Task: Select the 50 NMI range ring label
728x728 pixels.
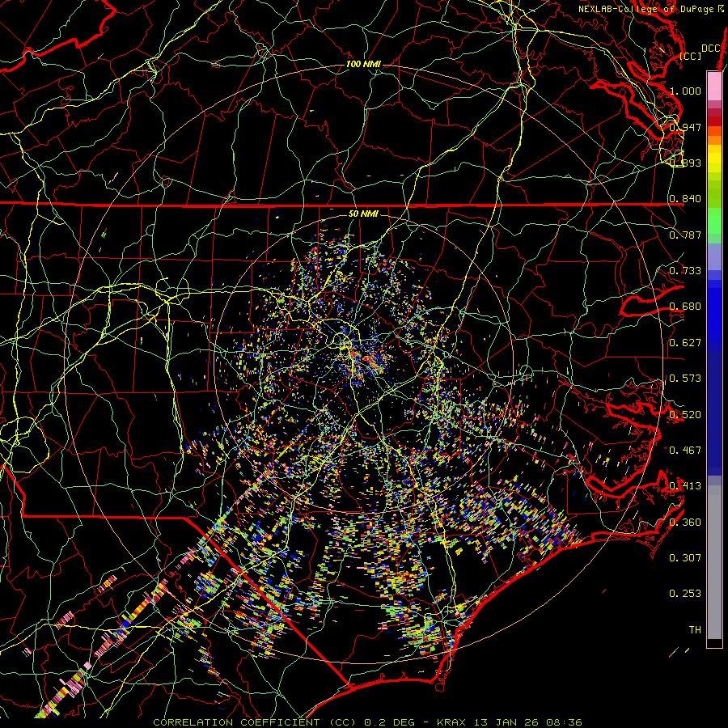Action: (x=363, y=214)
